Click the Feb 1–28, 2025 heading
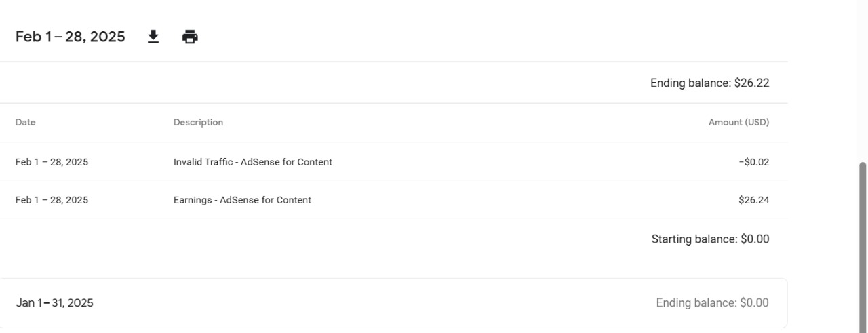The width and height of the screenshot is (868, 333). (x=71, y=37)
